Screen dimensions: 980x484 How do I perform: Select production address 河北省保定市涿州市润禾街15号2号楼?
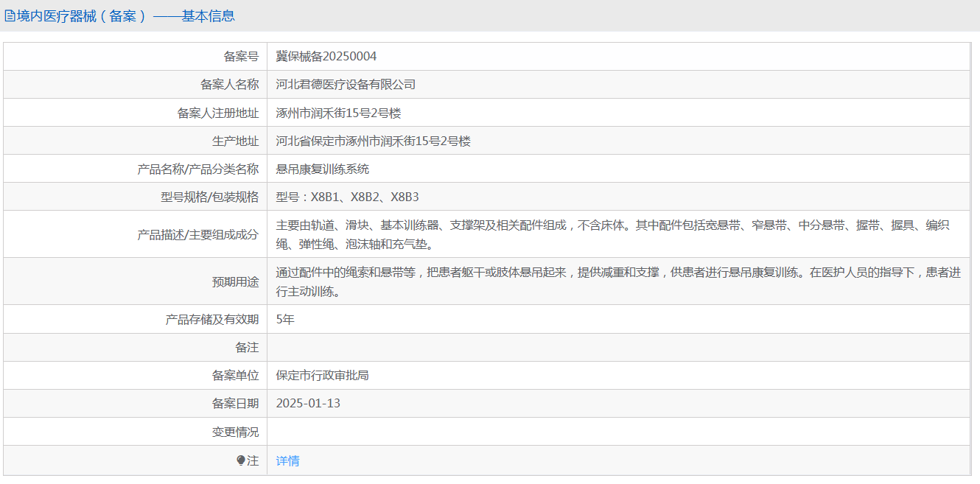coord(373,141)
